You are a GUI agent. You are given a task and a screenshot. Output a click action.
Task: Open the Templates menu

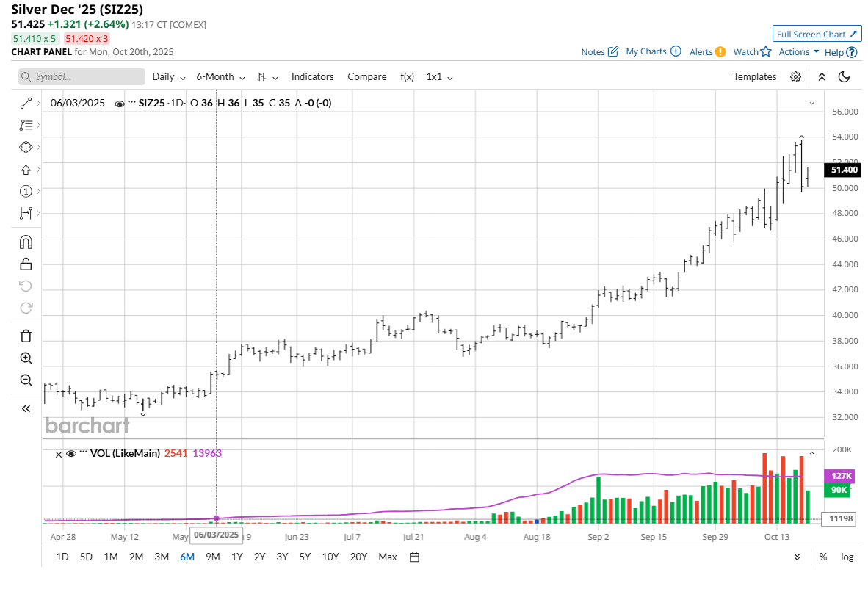click(x=754, y=77)
